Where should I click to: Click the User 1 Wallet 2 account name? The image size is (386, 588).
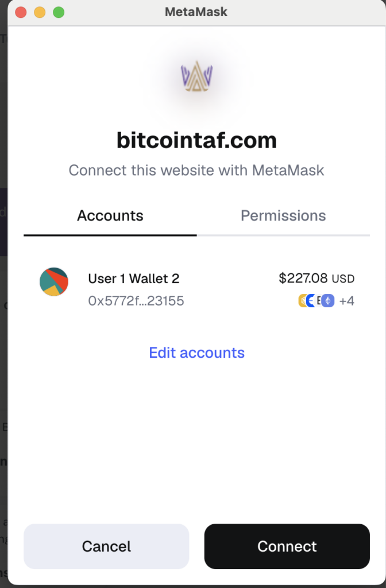point(133,278)
